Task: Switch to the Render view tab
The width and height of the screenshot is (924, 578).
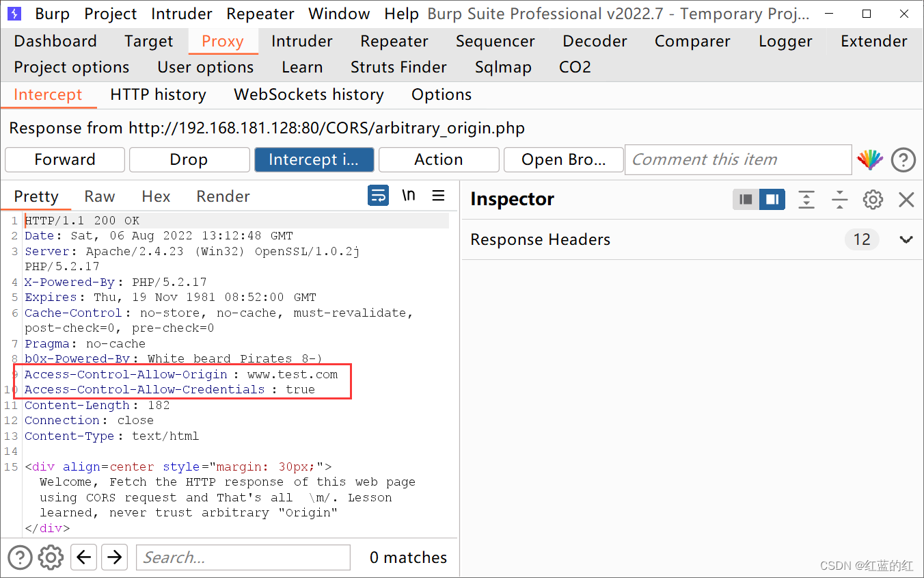Action: 223,196
